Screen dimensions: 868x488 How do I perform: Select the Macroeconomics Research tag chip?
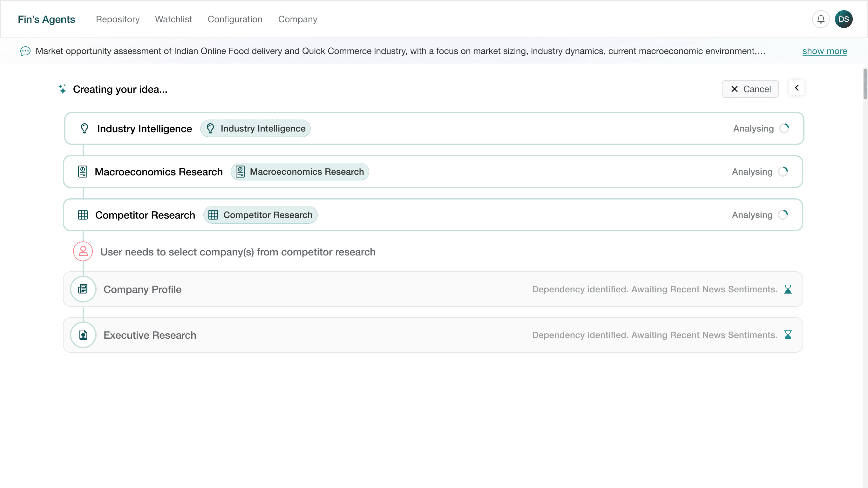pos(300,172)
